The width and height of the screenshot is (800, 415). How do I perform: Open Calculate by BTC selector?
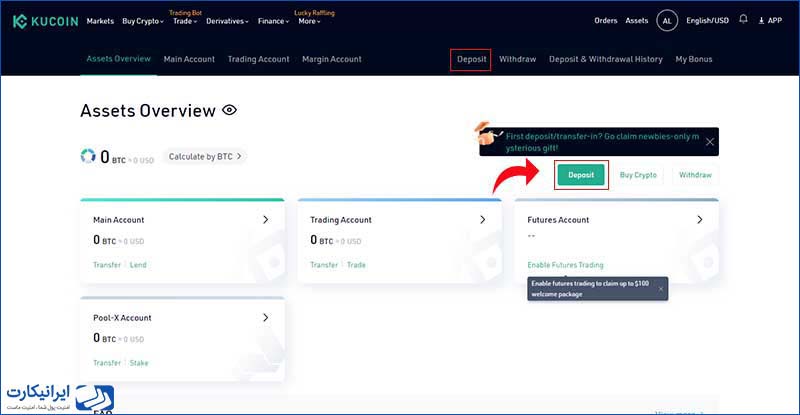(x=205, y=156)
